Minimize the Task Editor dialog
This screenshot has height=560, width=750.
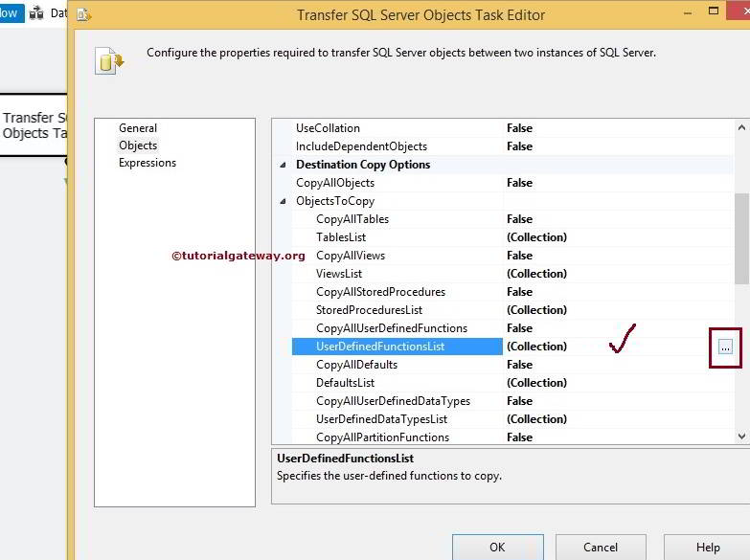688,12
